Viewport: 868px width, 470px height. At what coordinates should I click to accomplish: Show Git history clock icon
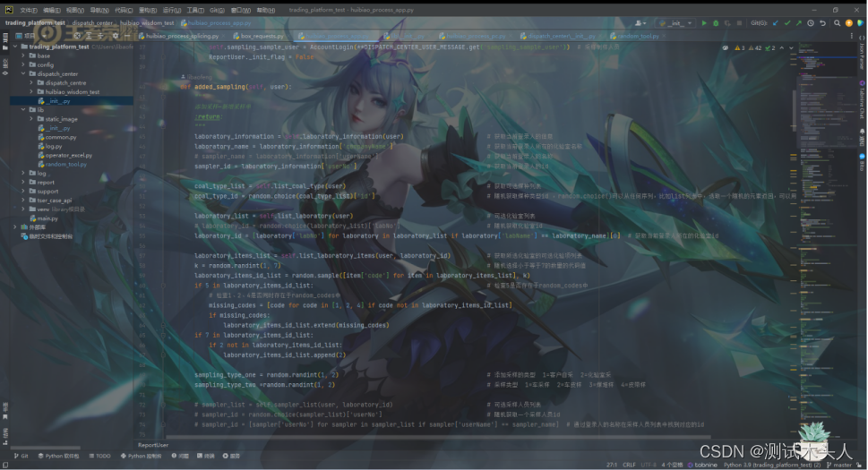click(811, 23)
